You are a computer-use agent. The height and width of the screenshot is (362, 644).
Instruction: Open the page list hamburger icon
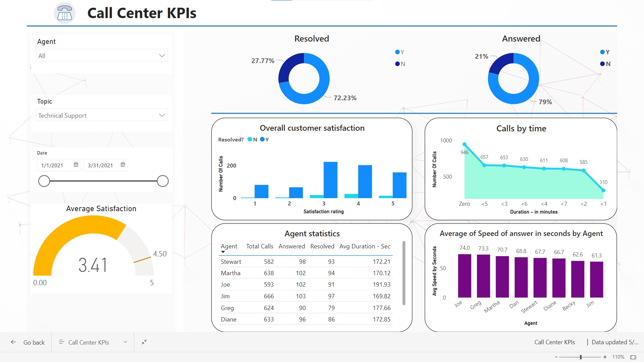61,342
